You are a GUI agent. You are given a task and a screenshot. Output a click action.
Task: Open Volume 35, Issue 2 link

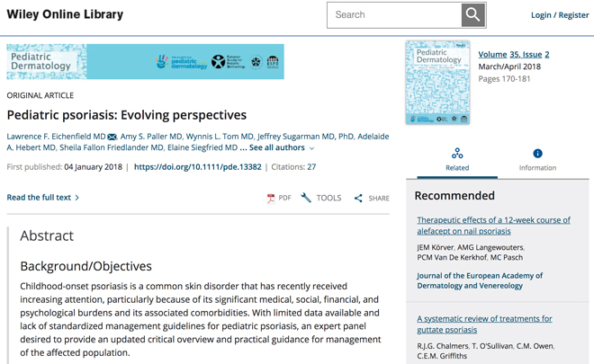click(x=514, y=55)
